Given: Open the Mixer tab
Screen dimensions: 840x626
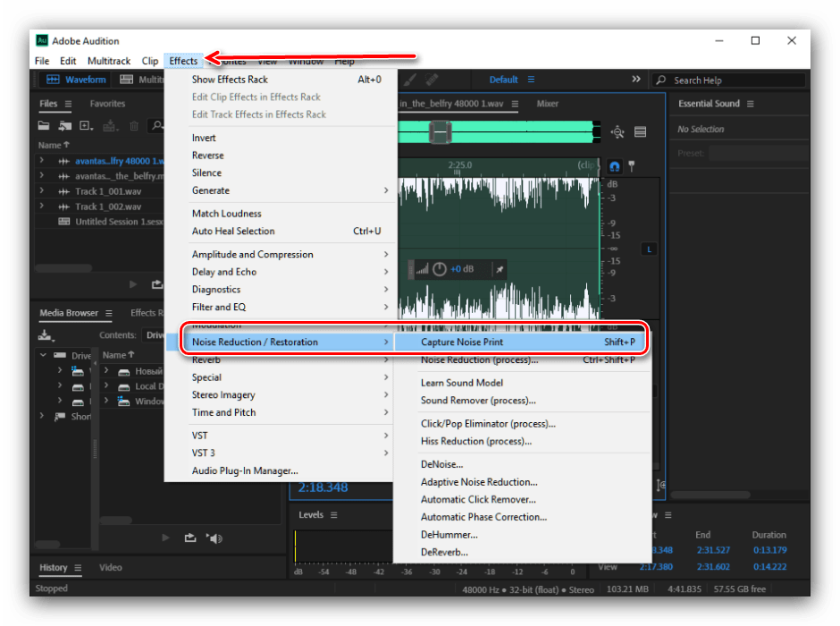Looking at the screenshot, I should [x=548, y=104].
